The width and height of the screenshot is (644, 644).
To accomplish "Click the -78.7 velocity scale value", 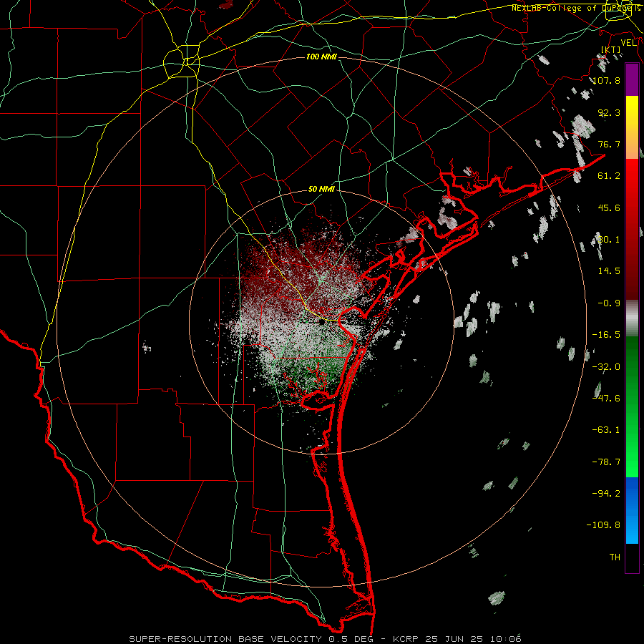I will coord(606,462).
